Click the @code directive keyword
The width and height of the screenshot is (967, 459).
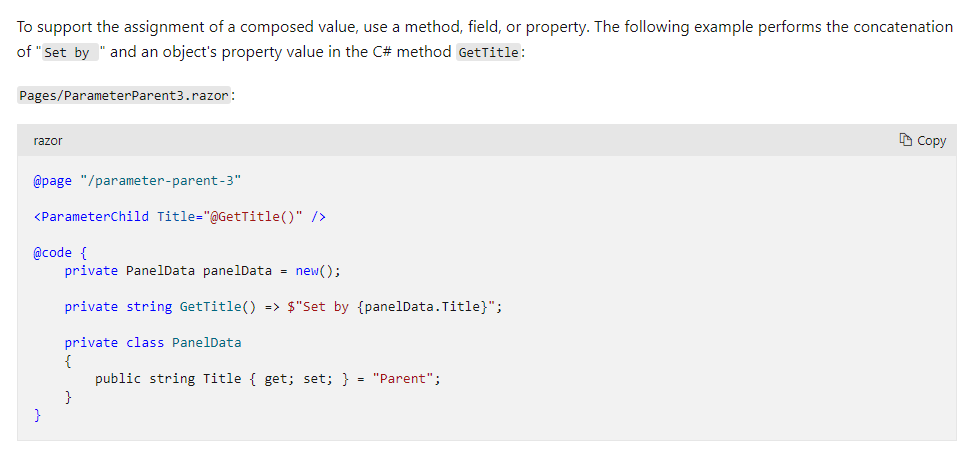click(x=52, y=253)
